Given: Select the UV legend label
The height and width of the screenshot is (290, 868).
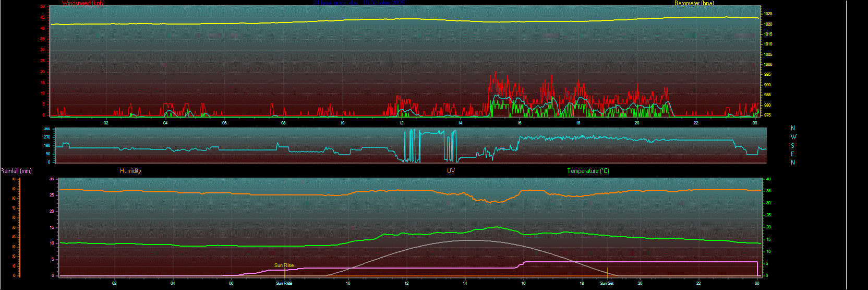Looking at the screenshot, I should tap(451, 171).
